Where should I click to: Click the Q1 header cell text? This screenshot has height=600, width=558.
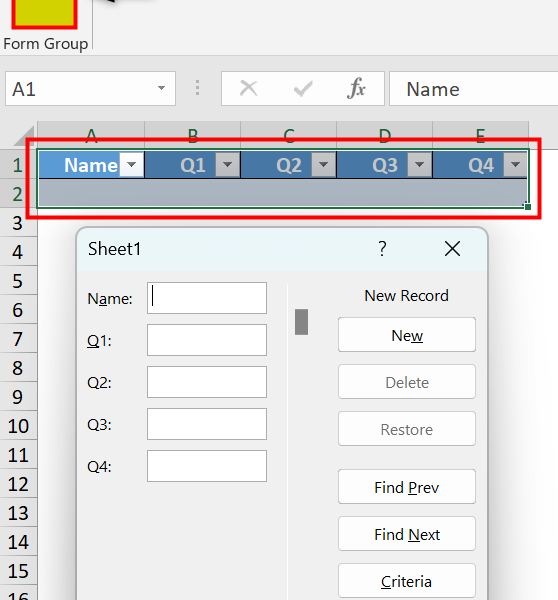click(x=193, y=166)
